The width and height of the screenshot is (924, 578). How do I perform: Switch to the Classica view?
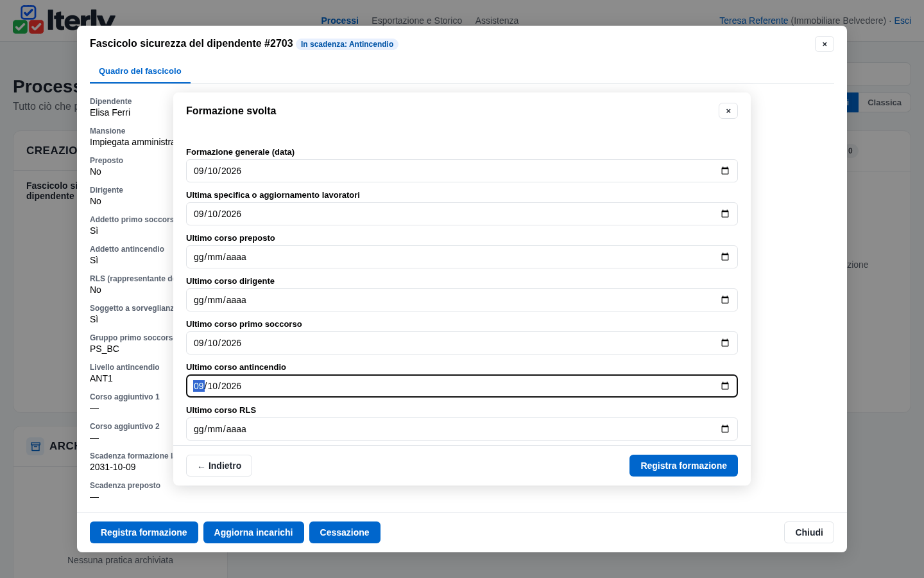point(884,103)
